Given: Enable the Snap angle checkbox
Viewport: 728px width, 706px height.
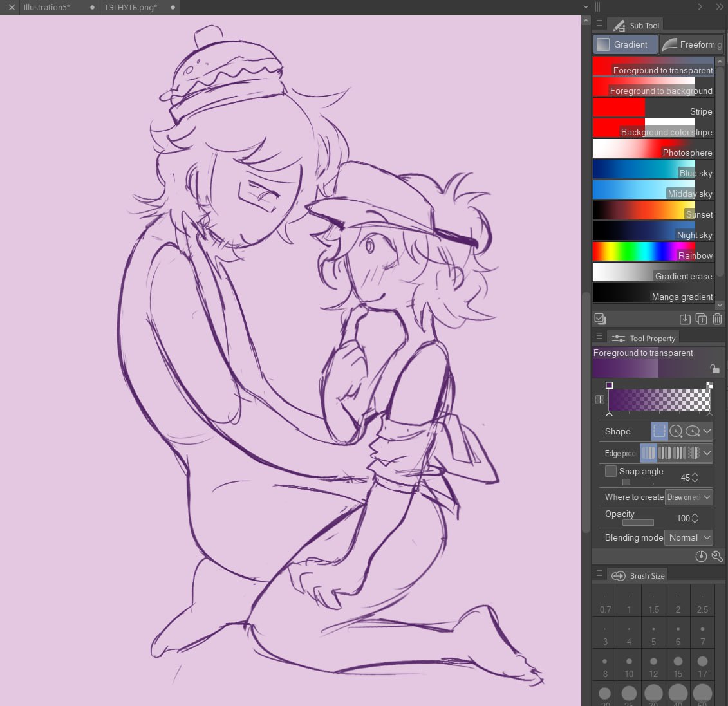Looking at the screenshot, I should [611, 471].
